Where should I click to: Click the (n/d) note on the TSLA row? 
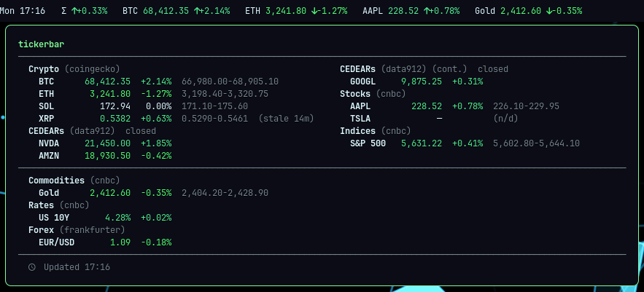pyautogui.click(x=505, y=119)
